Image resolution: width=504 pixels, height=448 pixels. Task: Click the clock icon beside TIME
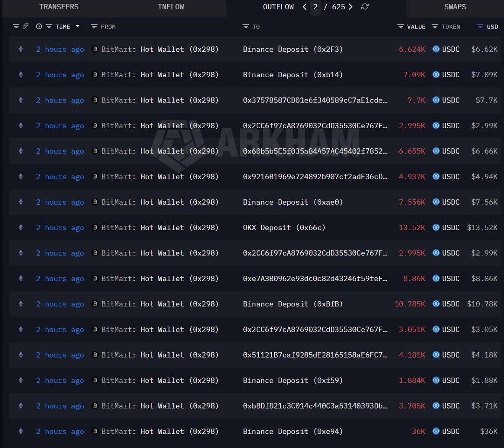39,26
